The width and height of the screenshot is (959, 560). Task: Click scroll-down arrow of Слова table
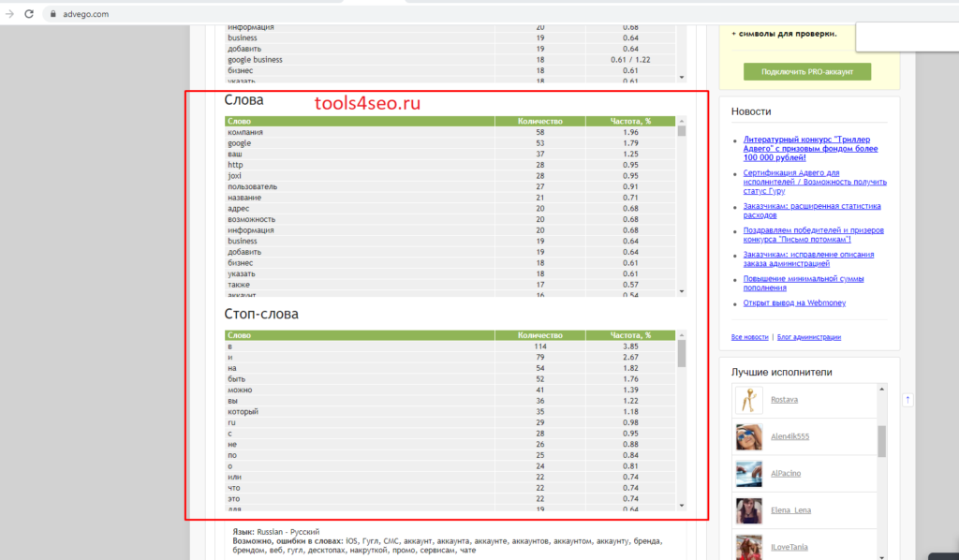pyautogui.click(x=682, y=291)
